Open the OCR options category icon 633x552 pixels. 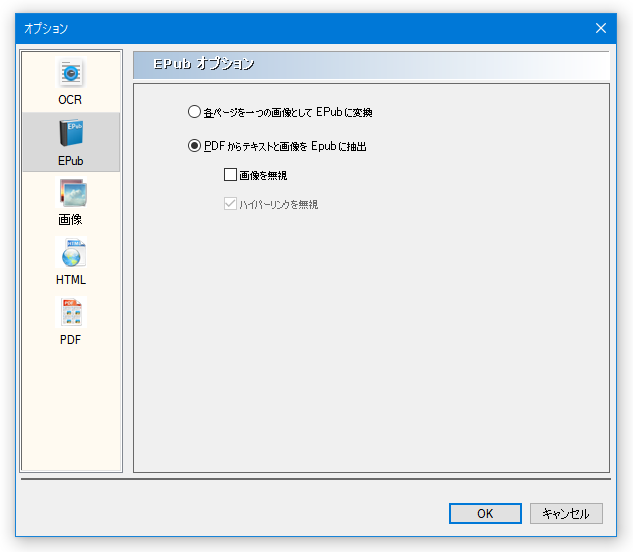(x=71, y=73)
